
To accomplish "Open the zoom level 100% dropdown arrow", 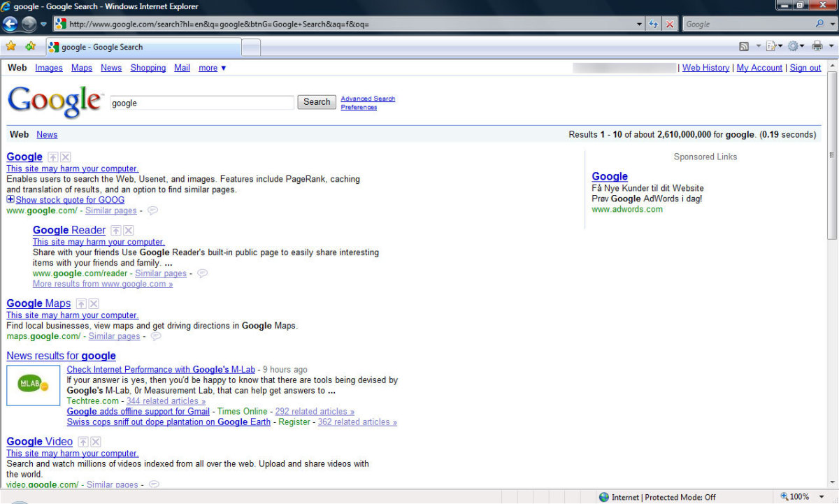I will click(822, 497).
